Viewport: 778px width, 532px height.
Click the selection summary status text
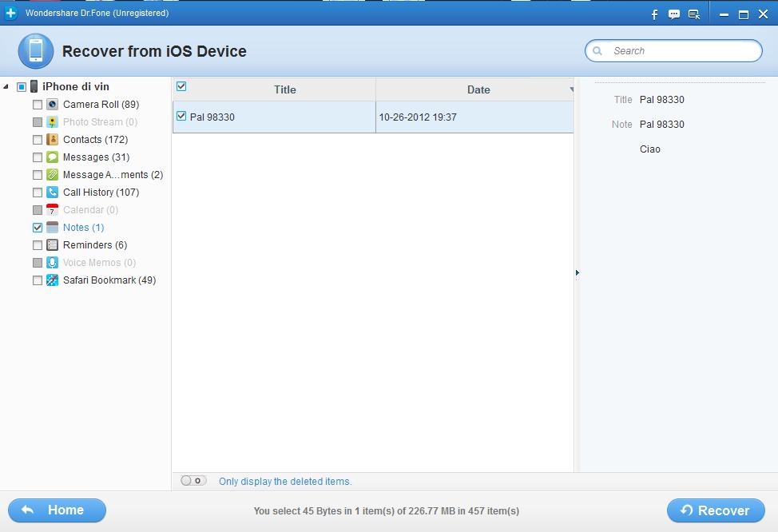pos(386,510)
